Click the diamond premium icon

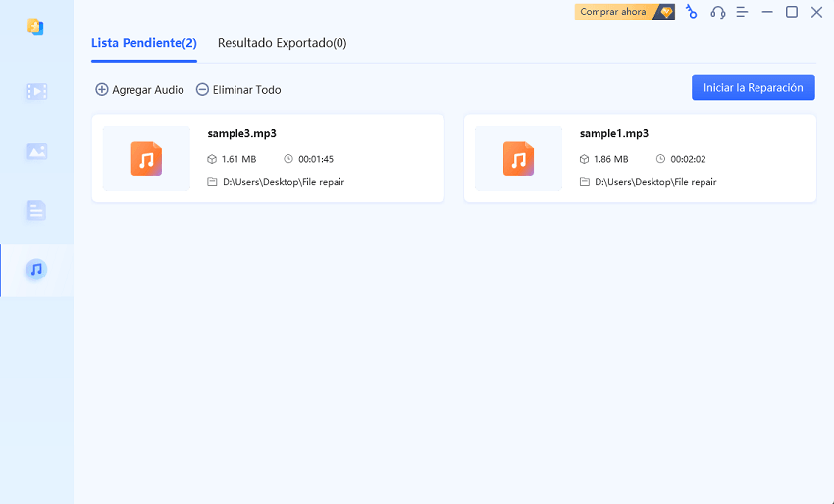666,12
